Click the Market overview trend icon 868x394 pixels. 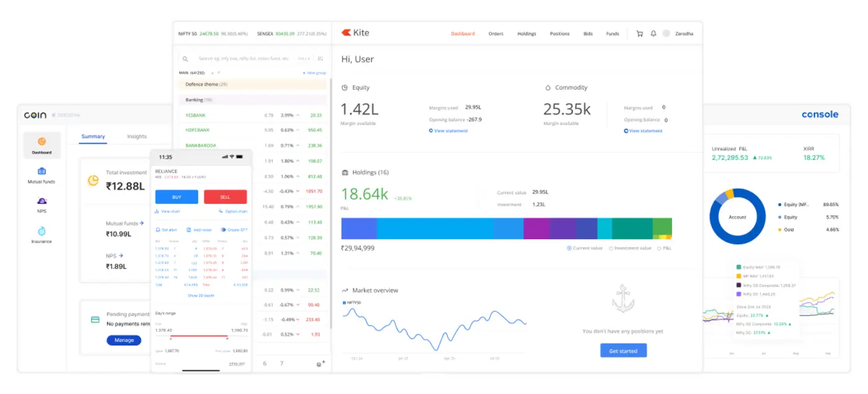click(345, 290)
